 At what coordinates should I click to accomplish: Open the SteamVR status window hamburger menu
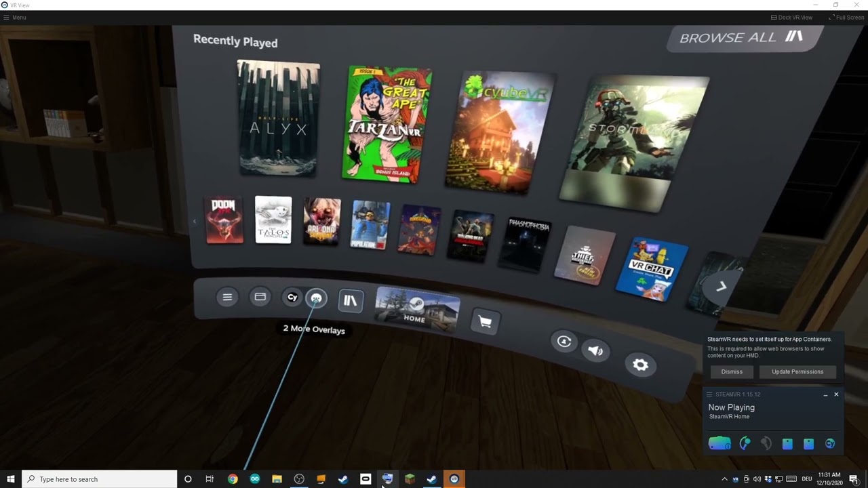point(709,394)
